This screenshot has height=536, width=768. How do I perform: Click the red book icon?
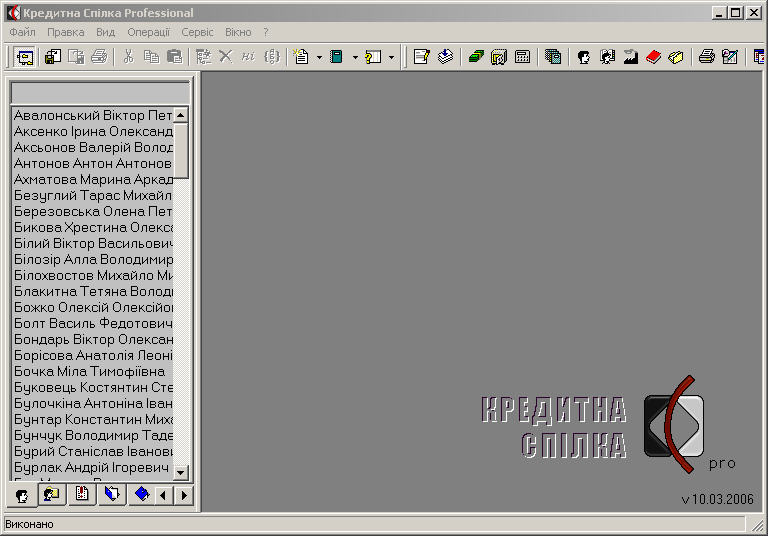tap(653, 57)
